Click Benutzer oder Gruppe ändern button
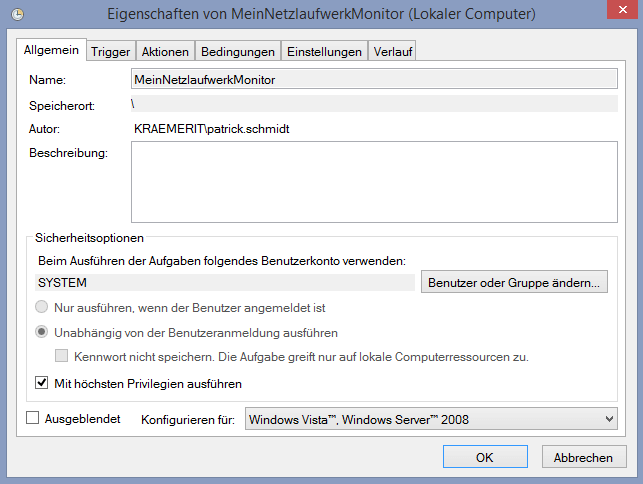This screenshot has height=484, width=643. point(514,282)
